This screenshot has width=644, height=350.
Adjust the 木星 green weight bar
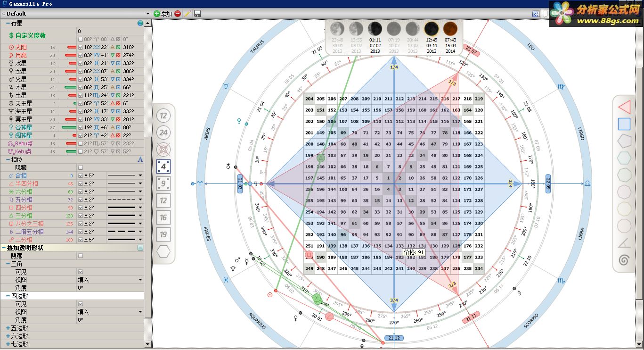pos(71,88)
